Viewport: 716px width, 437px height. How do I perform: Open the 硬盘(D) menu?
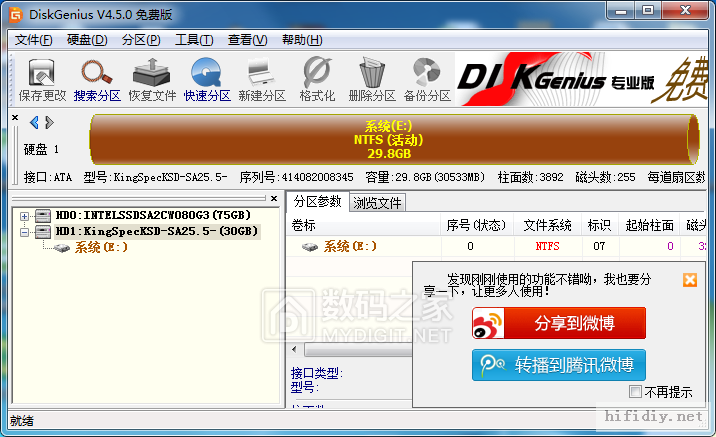(x=87, y=40)
